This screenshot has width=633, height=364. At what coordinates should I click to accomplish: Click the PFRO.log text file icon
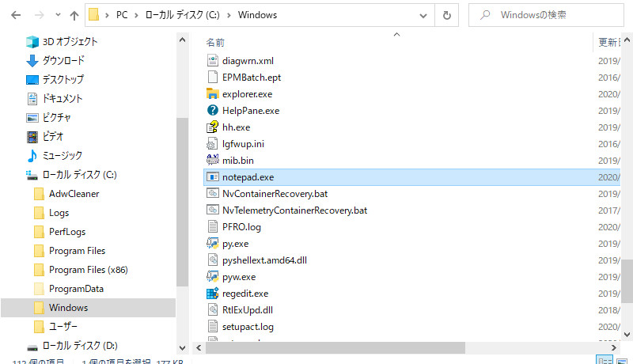pyautogui.click(x=212, y=226)
